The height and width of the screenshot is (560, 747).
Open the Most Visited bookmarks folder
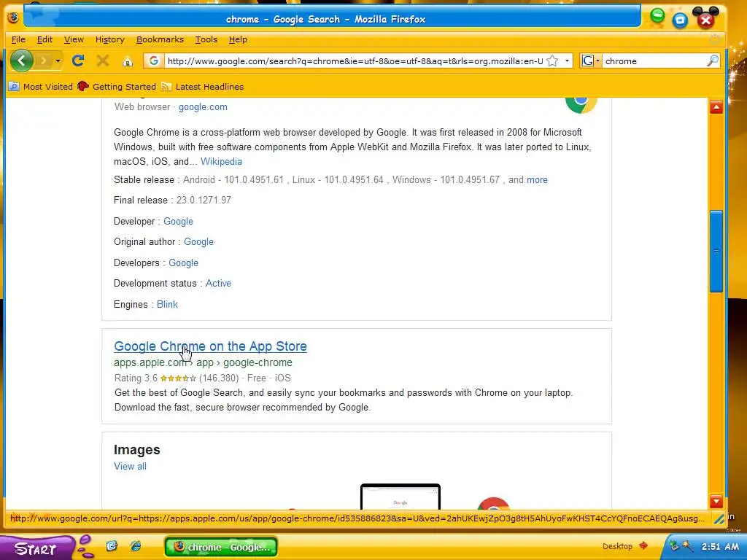(x=41, y=87)
